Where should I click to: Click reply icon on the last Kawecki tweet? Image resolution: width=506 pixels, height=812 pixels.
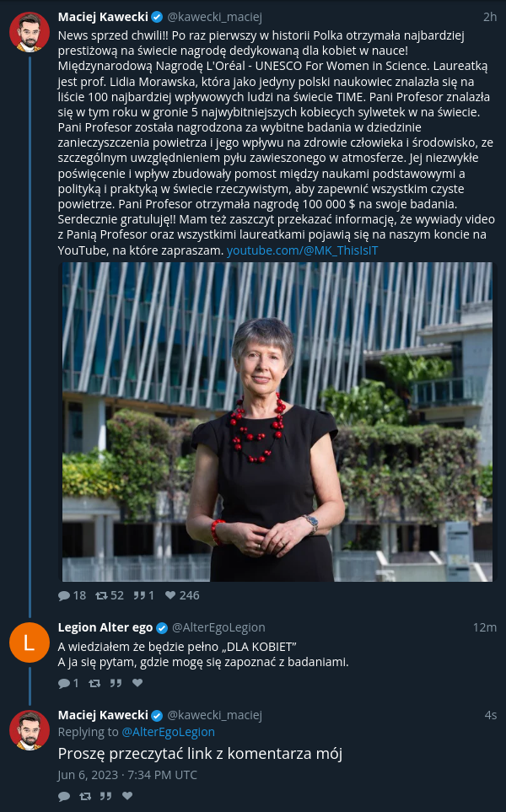click(x=64, y=796)
